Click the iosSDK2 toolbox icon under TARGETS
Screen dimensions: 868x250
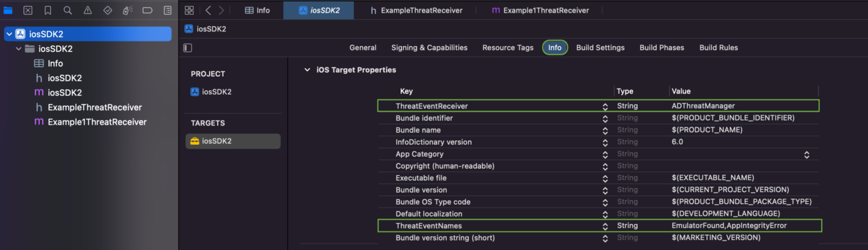click(x=195, y=141)
